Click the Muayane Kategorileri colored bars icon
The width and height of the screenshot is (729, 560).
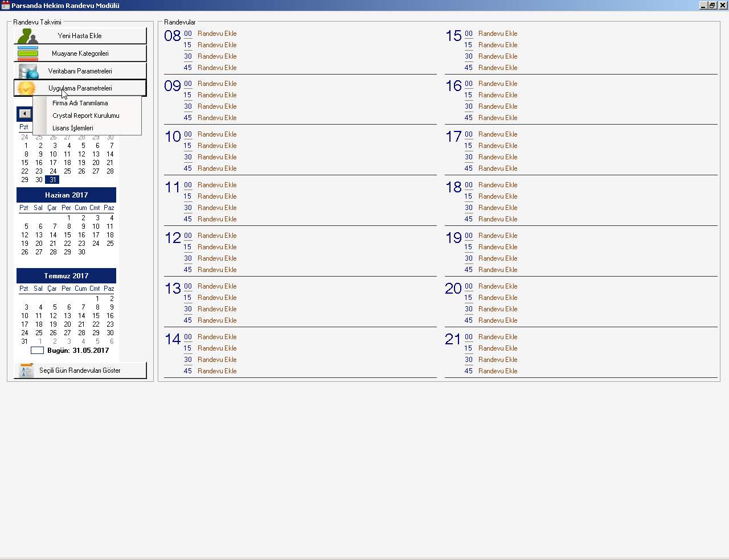click(x=27, y=53)
